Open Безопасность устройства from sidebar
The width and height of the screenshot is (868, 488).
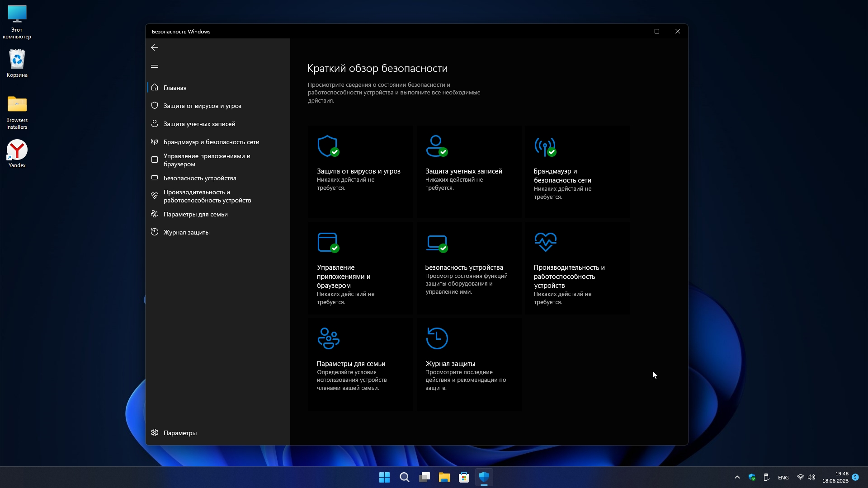pyautogui.click(x=199, y=178)
